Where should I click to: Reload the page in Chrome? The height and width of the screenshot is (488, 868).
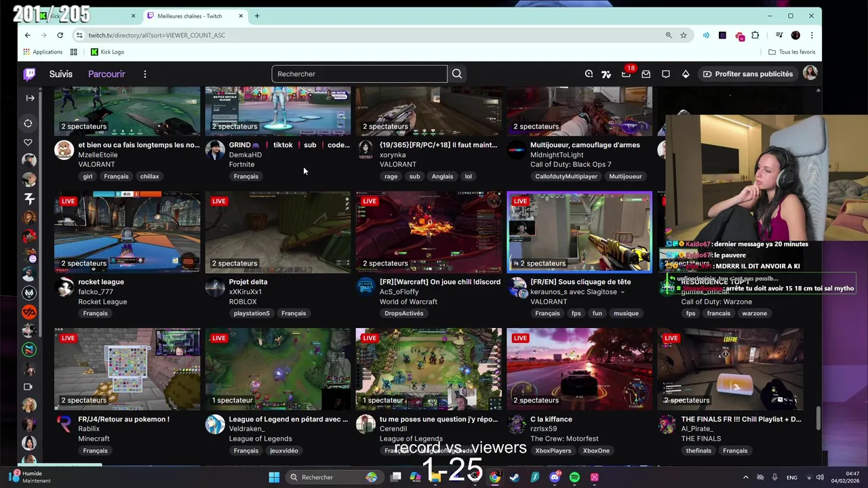(x=60, y=35)
